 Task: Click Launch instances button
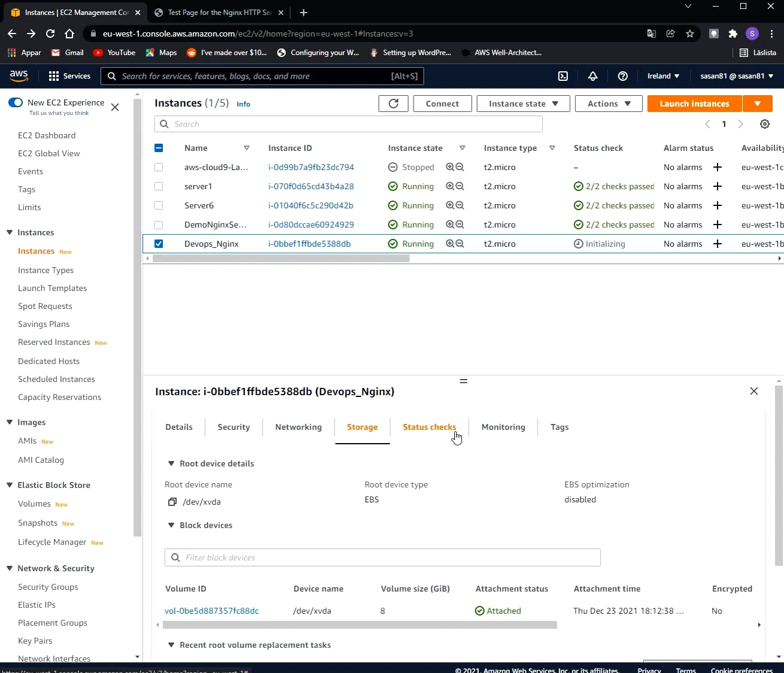click(695, 104)
